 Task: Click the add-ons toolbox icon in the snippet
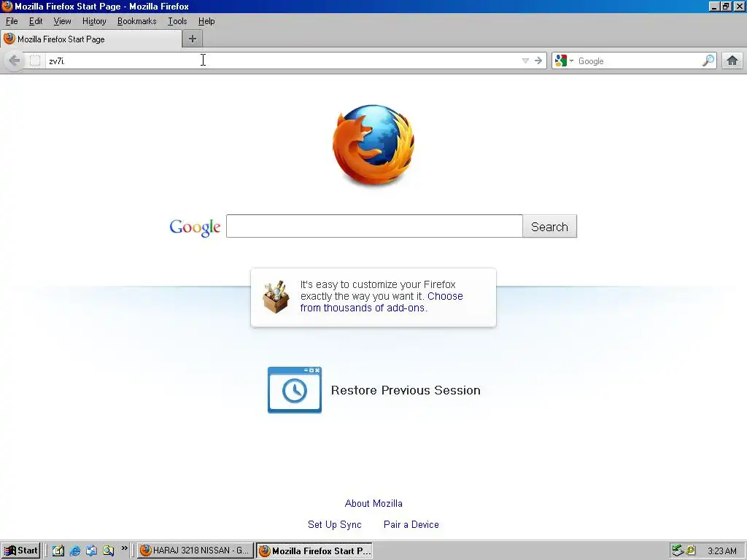(276, 297)
